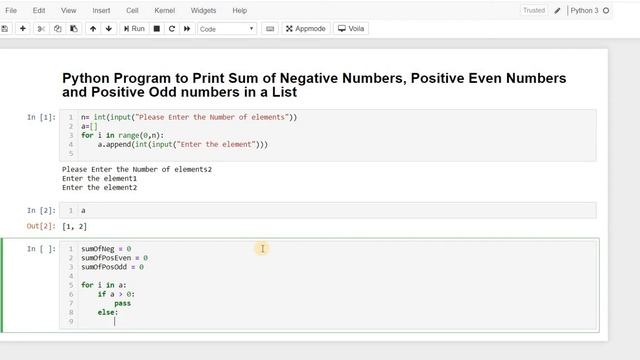Open the Widgets menu
The width and height of the screenshot is (640, 360).
click(203, 11)
